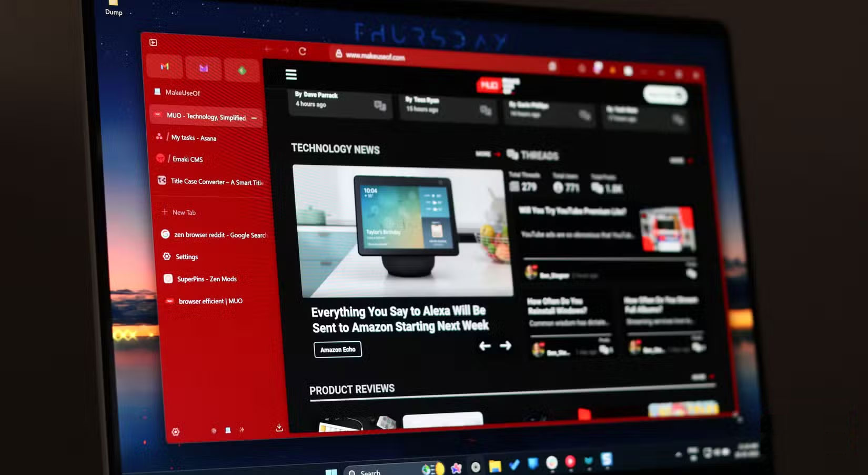Click the MUO logo
This screenshot has height=475, width=868.
498,85
